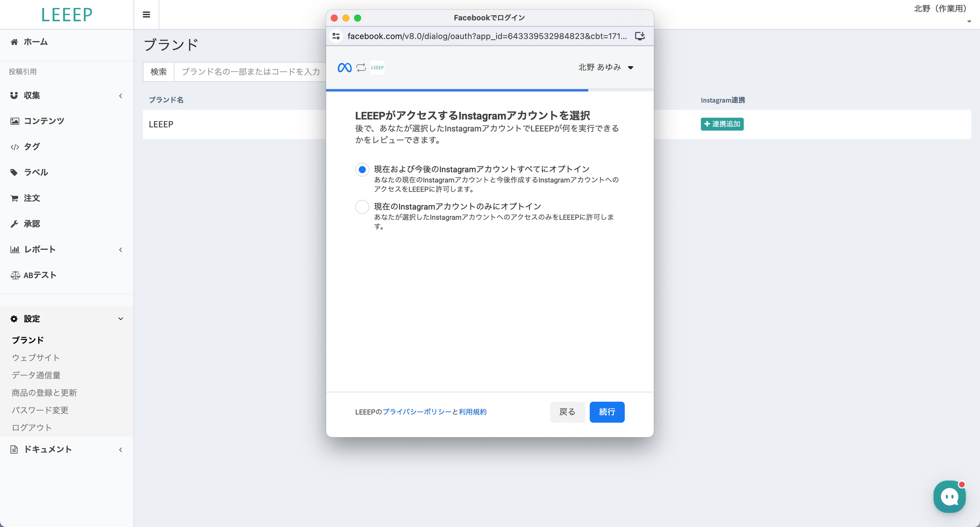Click the Instagram連携 column header
Screen dimensions: 980x527
click(x=723, y=100)
